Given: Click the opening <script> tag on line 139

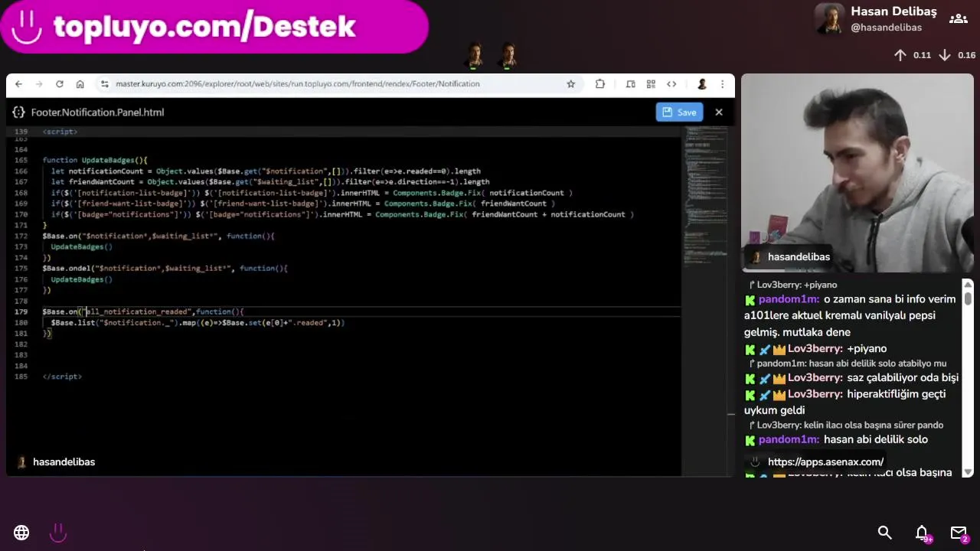Looking at the screenshot, I should tap(60, 132).
